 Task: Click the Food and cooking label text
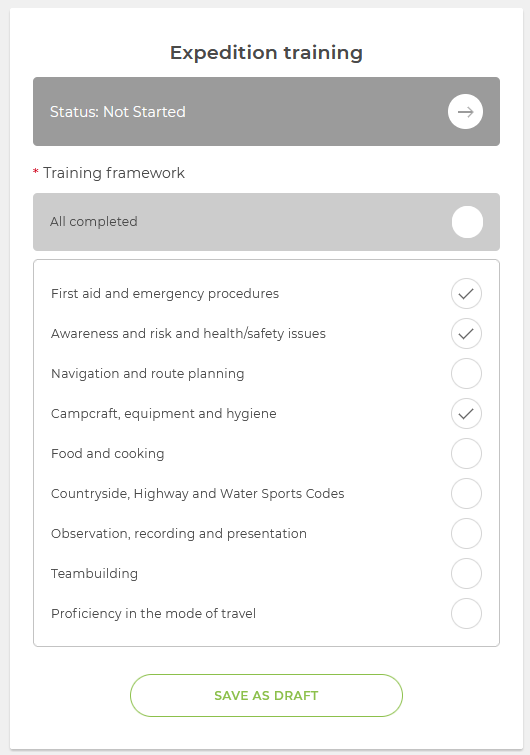click(107, 454)
